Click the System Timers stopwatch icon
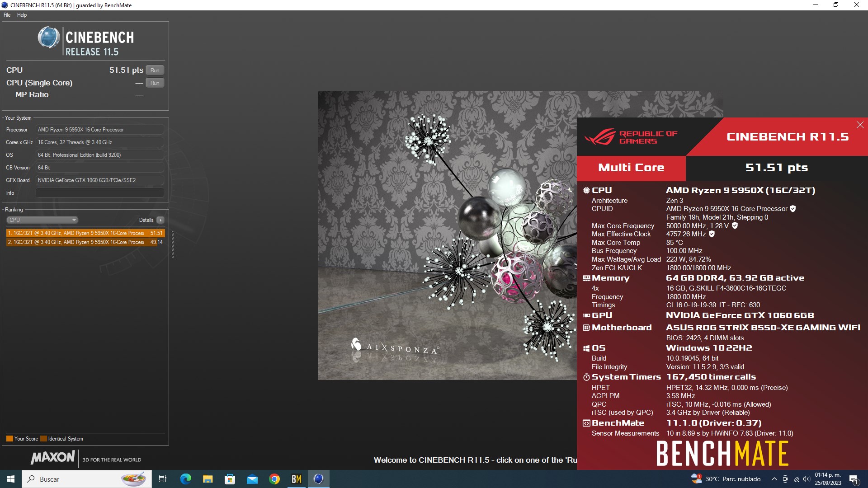The height and width of the screenshot is (488, 868). (586, 377)
